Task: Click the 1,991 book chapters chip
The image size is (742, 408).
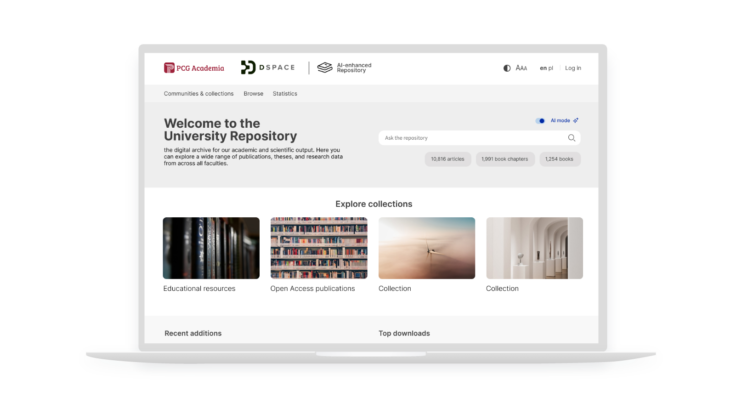Action: [504, 159]
